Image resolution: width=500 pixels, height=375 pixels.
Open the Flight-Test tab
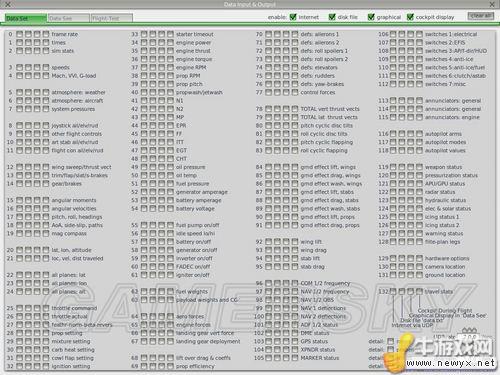pos(112,18)
